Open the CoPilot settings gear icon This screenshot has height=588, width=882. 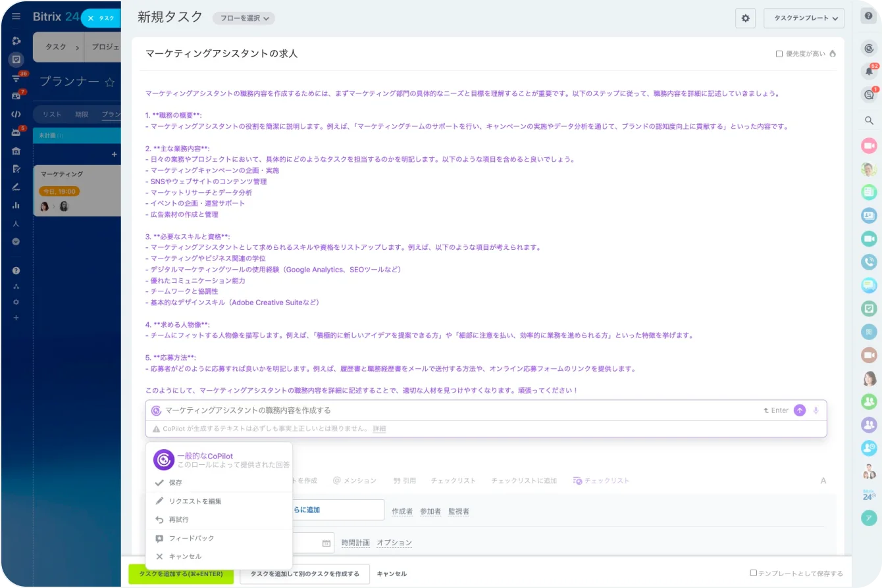tap(745, 18)
